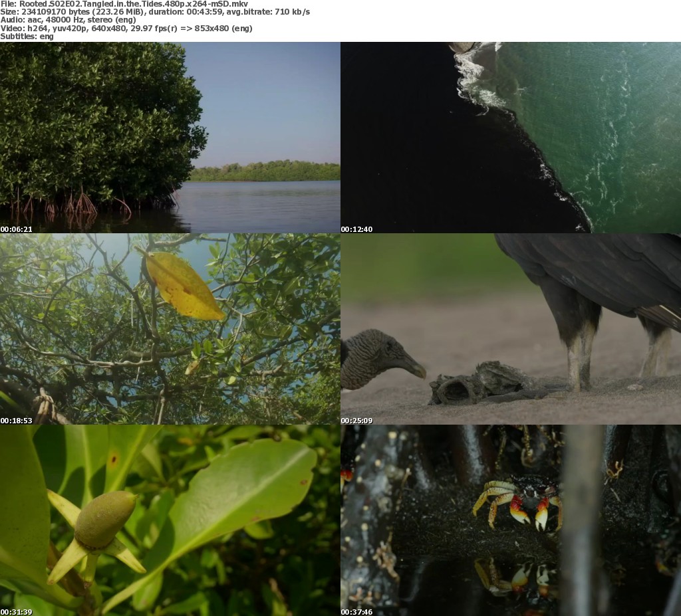This screenshot has width=681, height=616.
Task: Click the 00:37:46 timestamp label
Action: [x=357, y=612]
